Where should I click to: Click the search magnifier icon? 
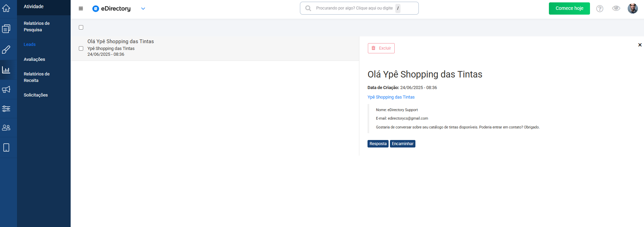click(x=308, y=8)
